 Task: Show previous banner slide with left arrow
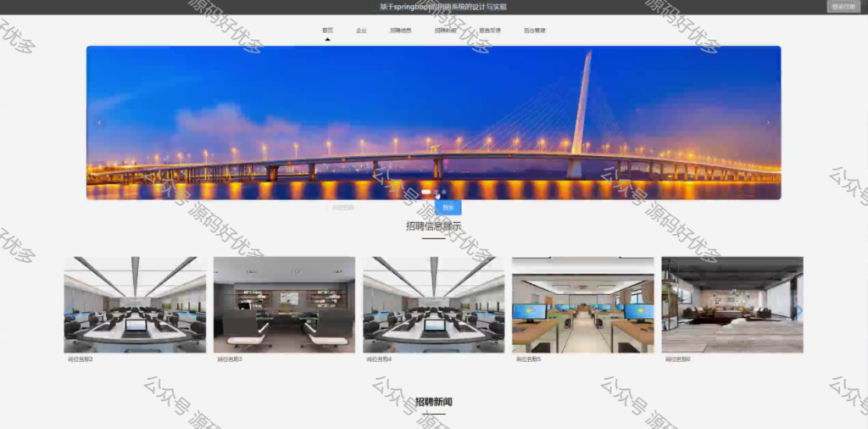(x=100, y=123)
